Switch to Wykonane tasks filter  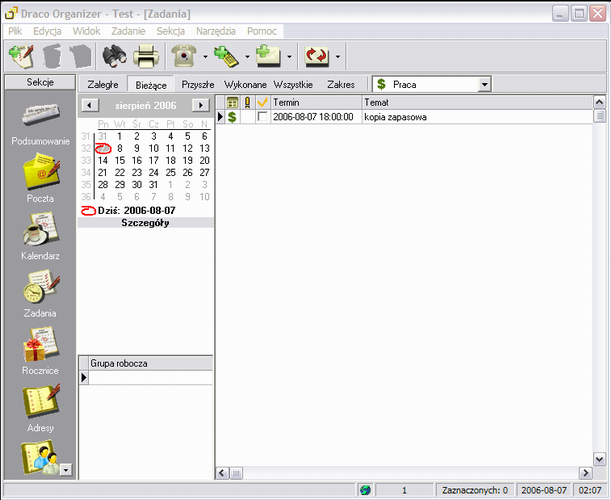(x=245, y=85)
